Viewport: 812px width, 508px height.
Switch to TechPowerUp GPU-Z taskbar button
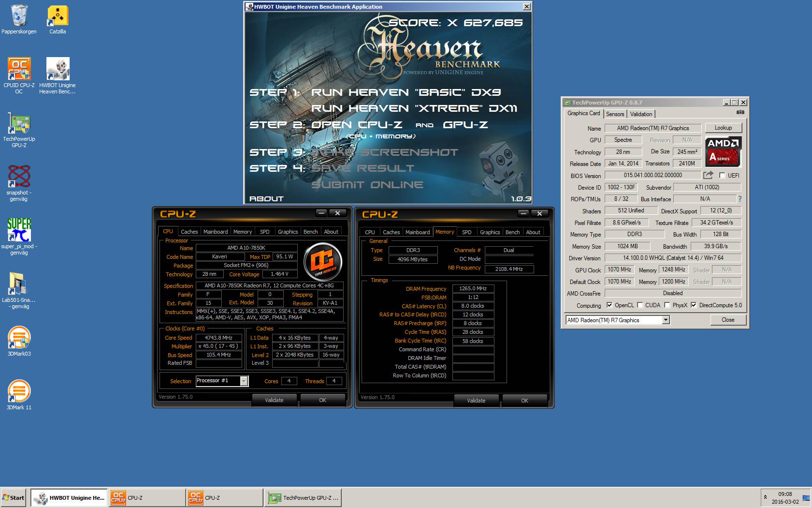303,497
